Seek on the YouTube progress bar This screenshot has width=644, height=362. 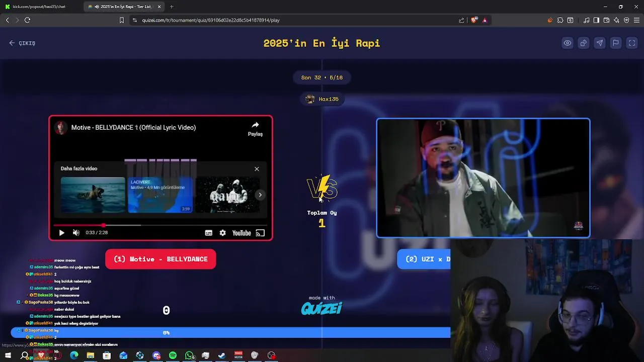[160, 225]
